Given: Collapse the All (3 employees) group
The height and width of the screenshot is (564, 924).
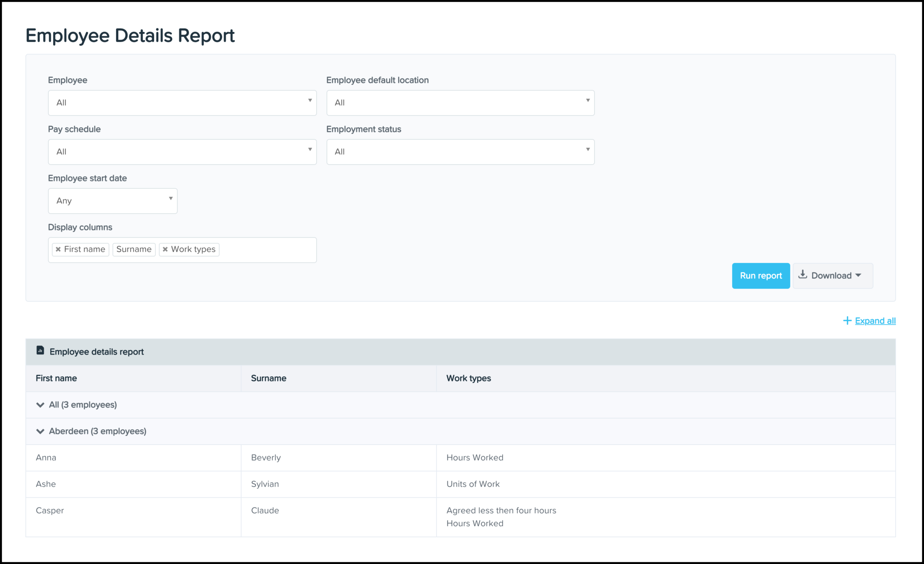Looking at the screenshot, I should [40, 405].
